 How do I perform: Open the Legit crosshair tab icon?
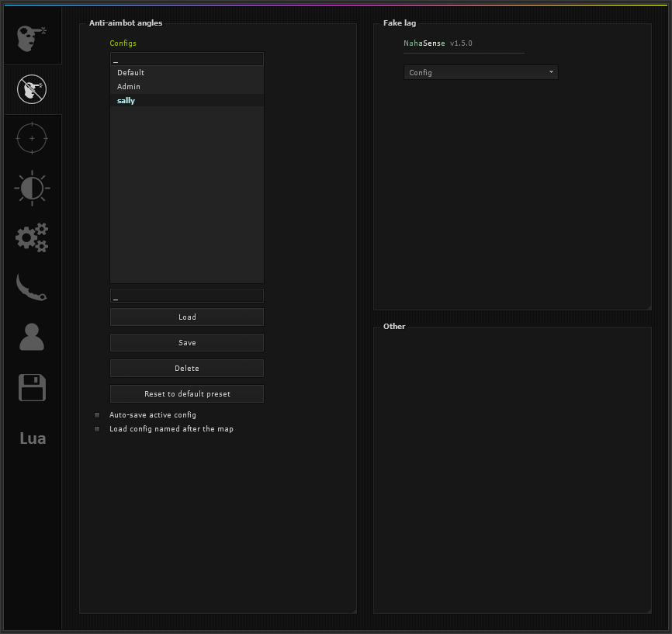pyautogui.click(x=32, y=138)
